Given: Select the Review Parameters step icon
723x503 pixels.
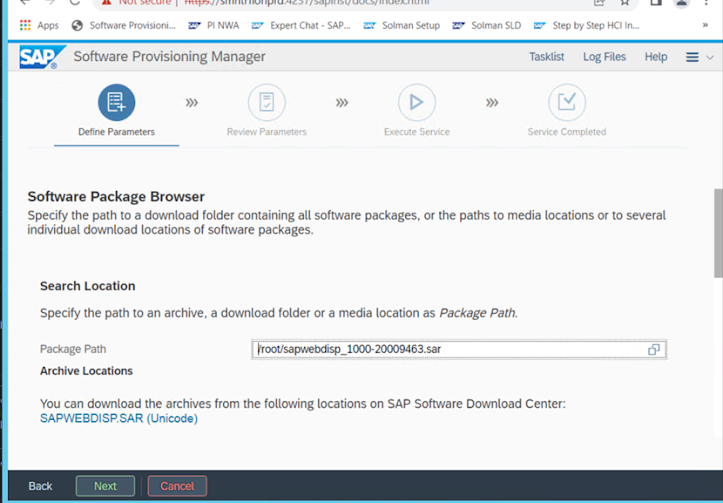Looking at the screenshot, I should click(x=267, y=102).
